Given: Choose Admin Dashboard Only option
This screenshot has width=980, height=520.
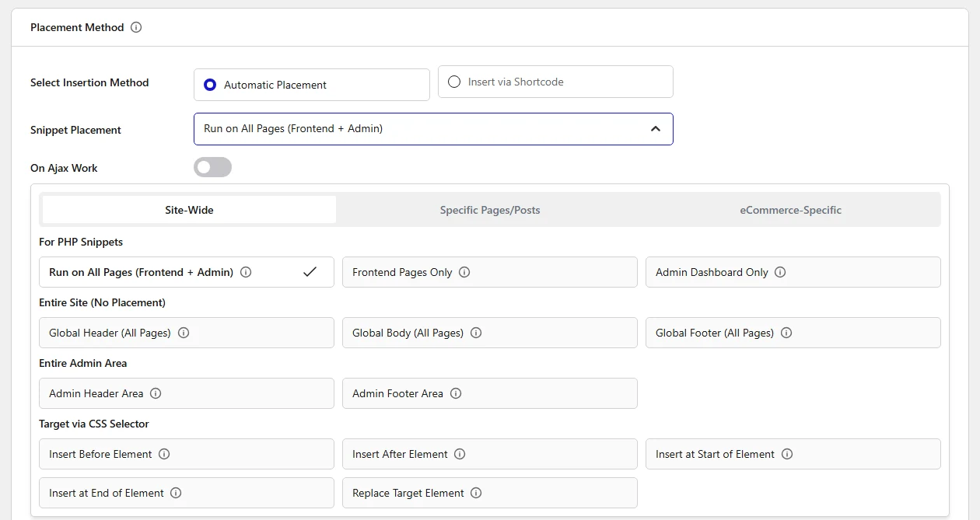Looking at the screenshot, I should point(793,272).
